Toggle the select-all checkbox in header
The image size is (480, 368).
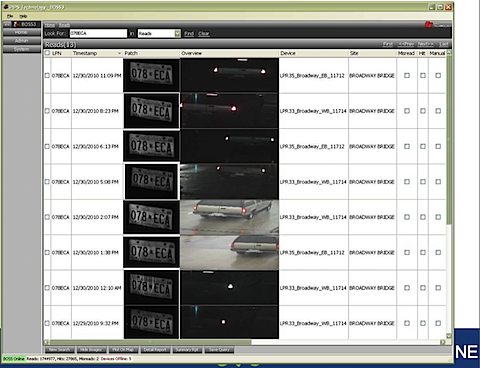point(47,53)
